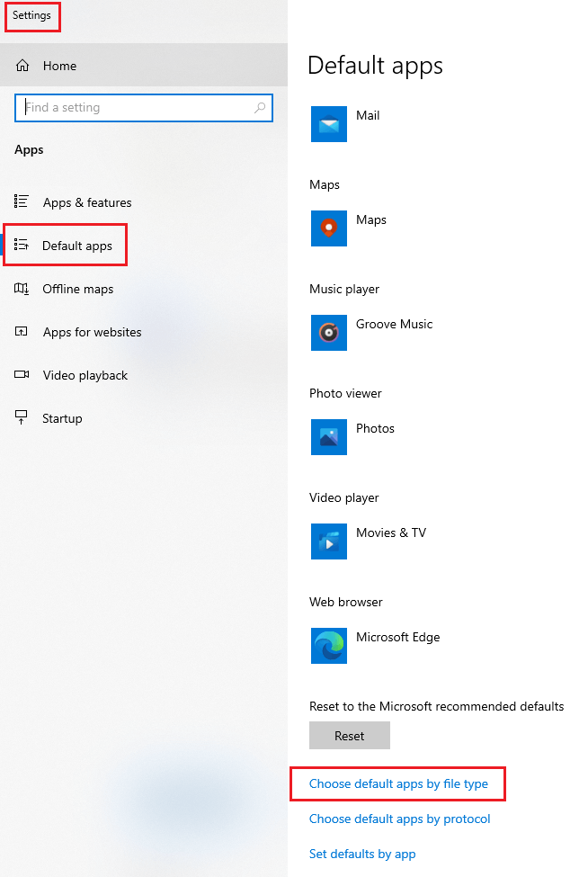Click the Video player label
The height and width of the screenshot is (877, 588).
343,497
